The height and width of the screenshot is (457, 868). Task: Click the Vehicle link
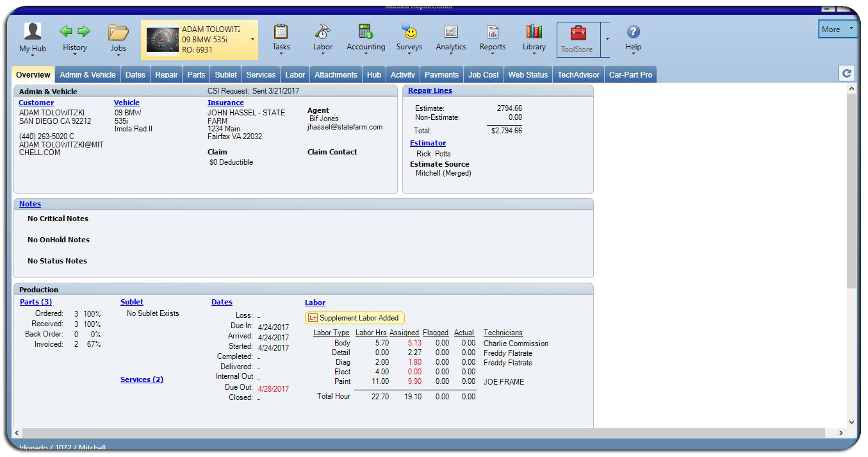[127, 103]
